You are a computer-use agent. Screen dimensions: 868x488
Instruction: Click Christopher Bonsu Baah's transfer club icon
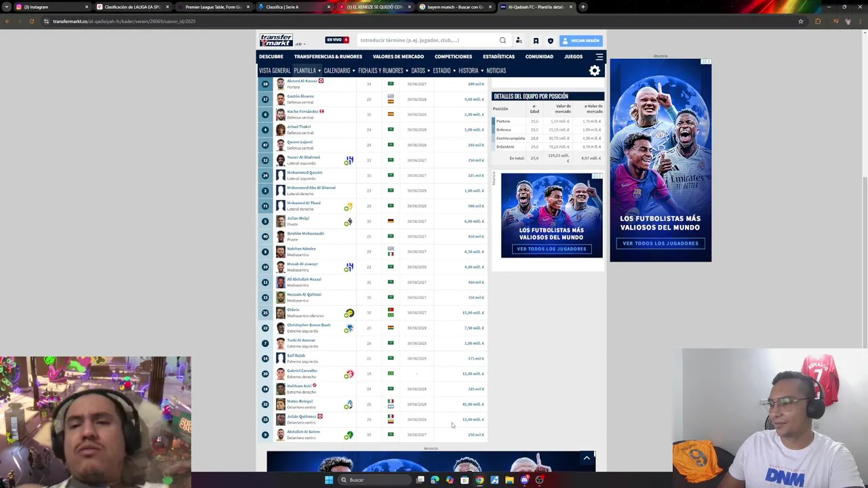click(349, 328)
